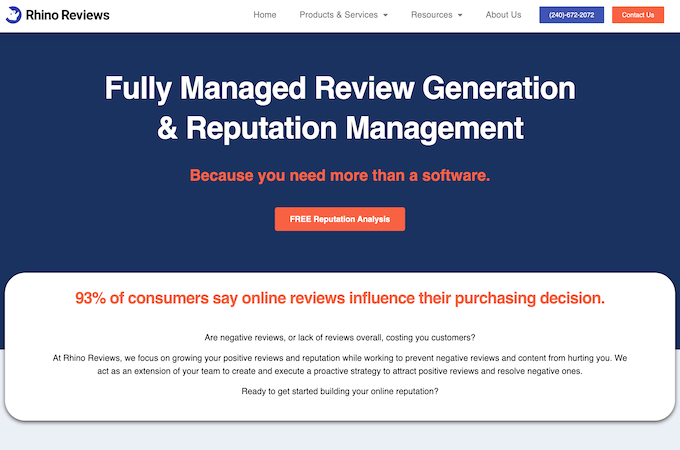Expand the Products & Services dropdown arrow
The width and height of the screenshot is (680, 450).
tap(385, 15)
